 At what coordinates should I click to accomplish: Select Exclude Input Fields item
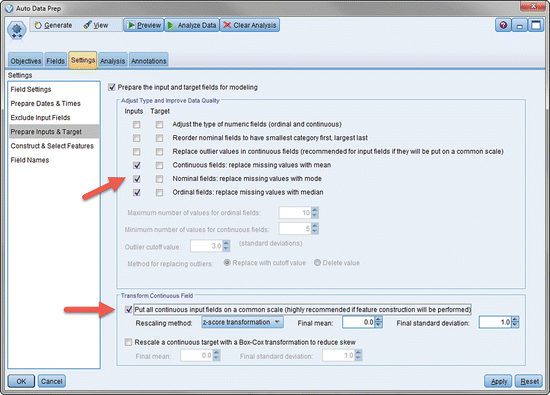[54, 118]
